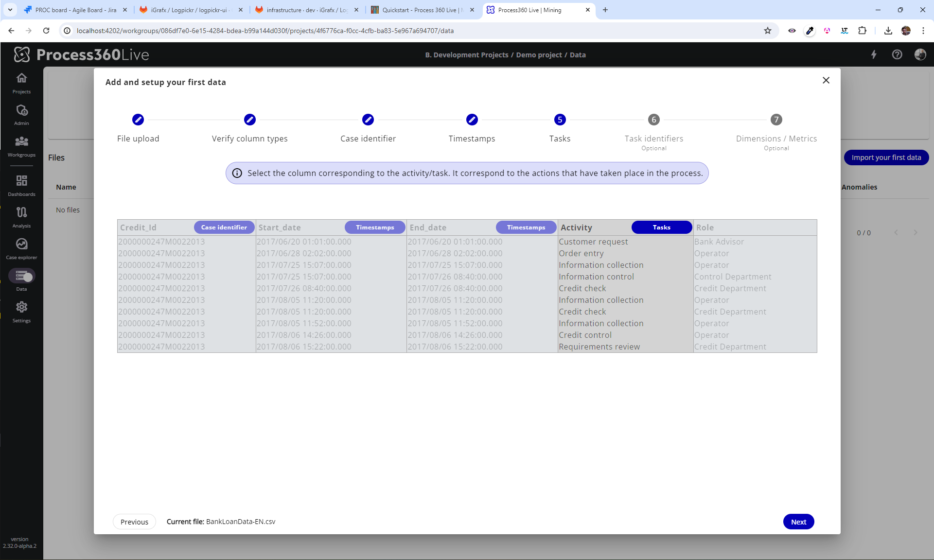Switch to infrastructure dev GitLab tab
This screenshot has height=560, width=934.
[306, 10]
